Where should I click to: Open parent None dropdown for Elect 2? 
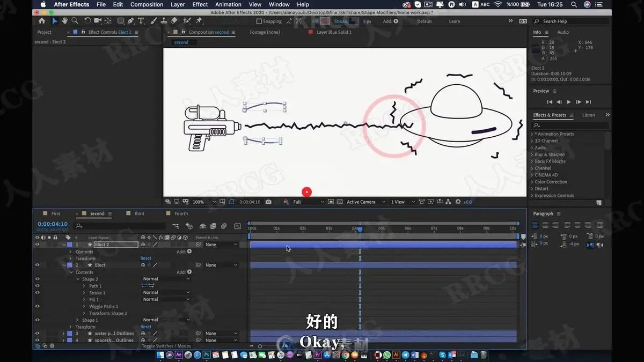221,245
